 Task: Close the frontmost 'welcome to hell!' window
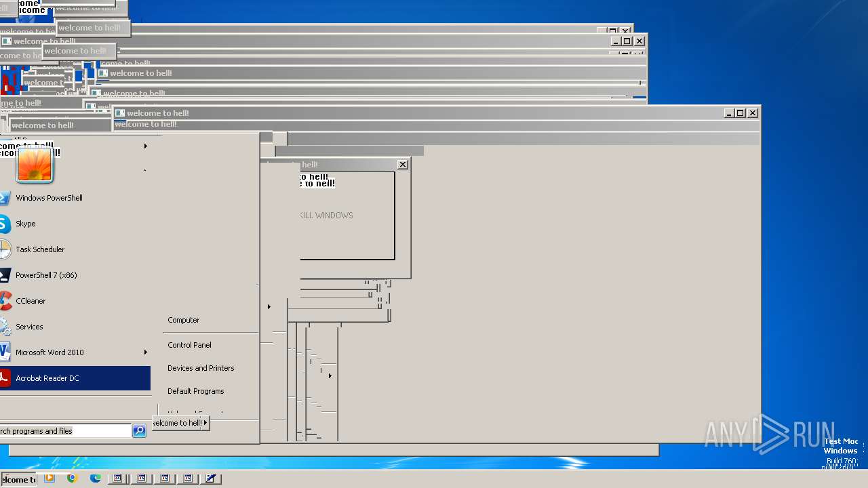(753, 113)
